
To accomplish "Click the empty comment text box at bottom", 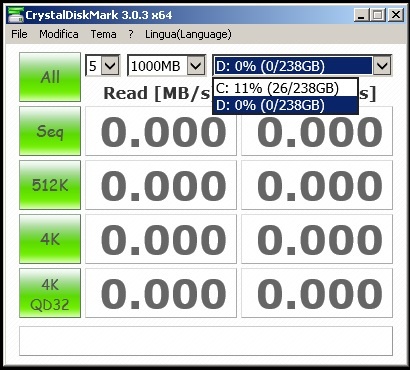I will tap(206, 341).
